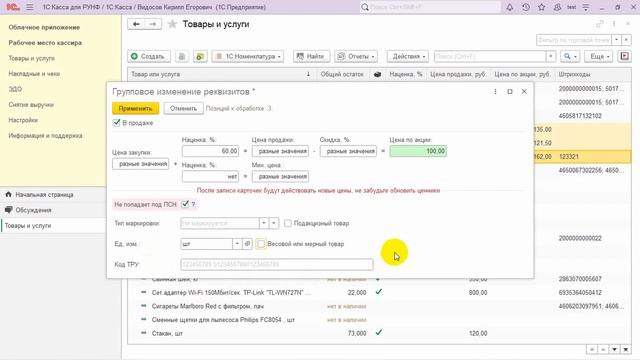Open service settings icon in title bar
The width and height of the screenshot is (640, 360).
click(586, 7)
